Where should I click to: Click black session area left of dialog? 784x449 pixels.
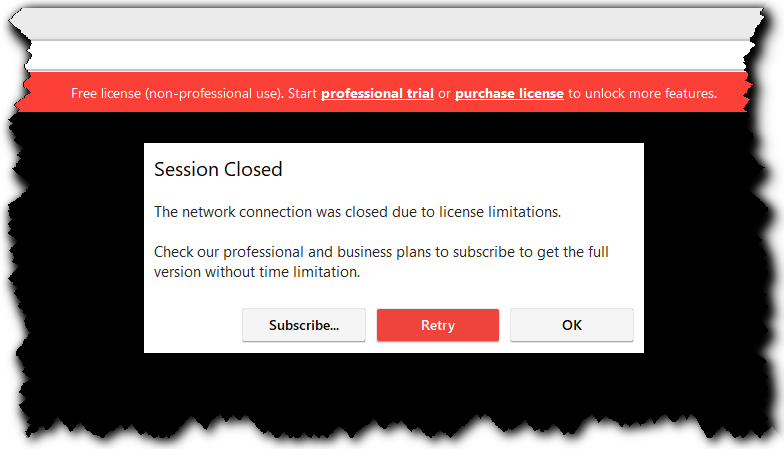point(80,250)
